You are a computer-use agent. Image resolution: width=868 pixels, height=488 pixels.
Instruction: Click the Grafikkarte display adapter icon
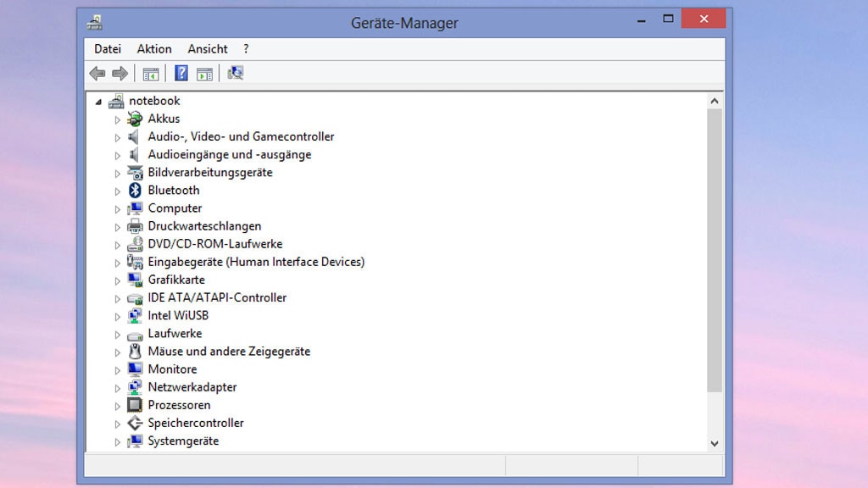pyautogui.click(x=134, y=280)
